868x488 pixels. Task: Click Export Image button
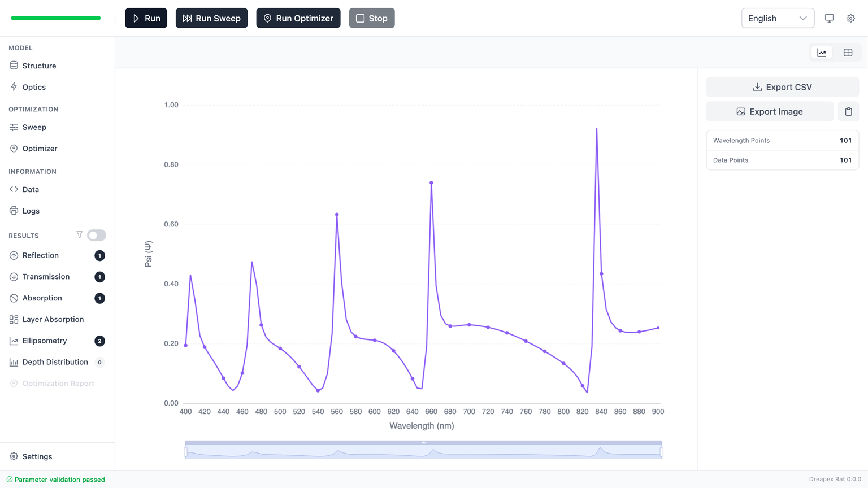pos(769,112)
